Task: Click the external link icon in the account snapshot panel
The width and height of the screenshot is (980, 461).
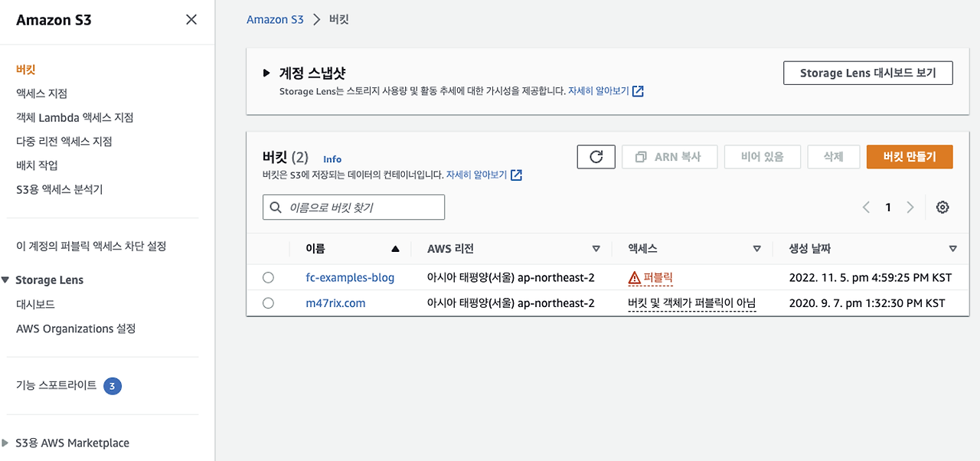Action: 638,91
